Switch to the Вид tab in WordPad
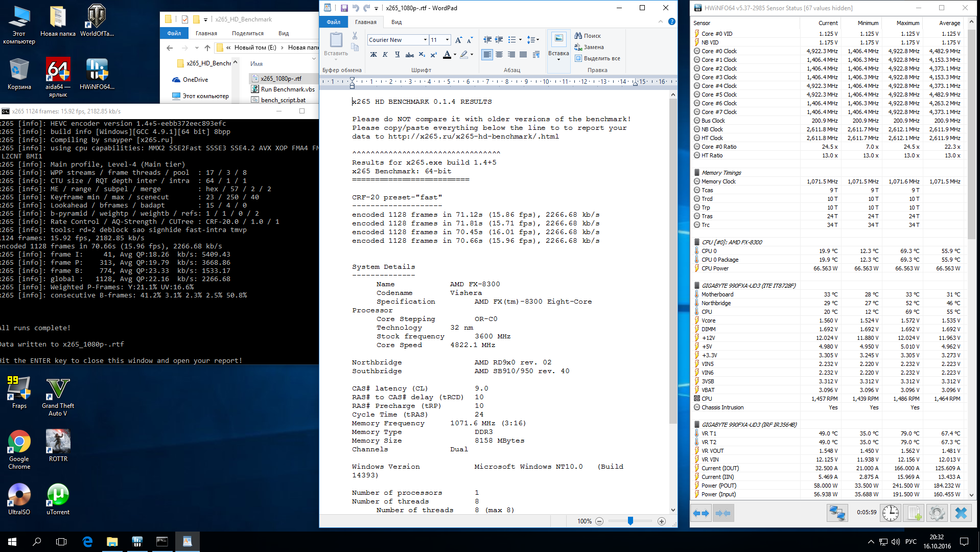The height and width of the screenshot is (552, 980). (x=396, y=22)
